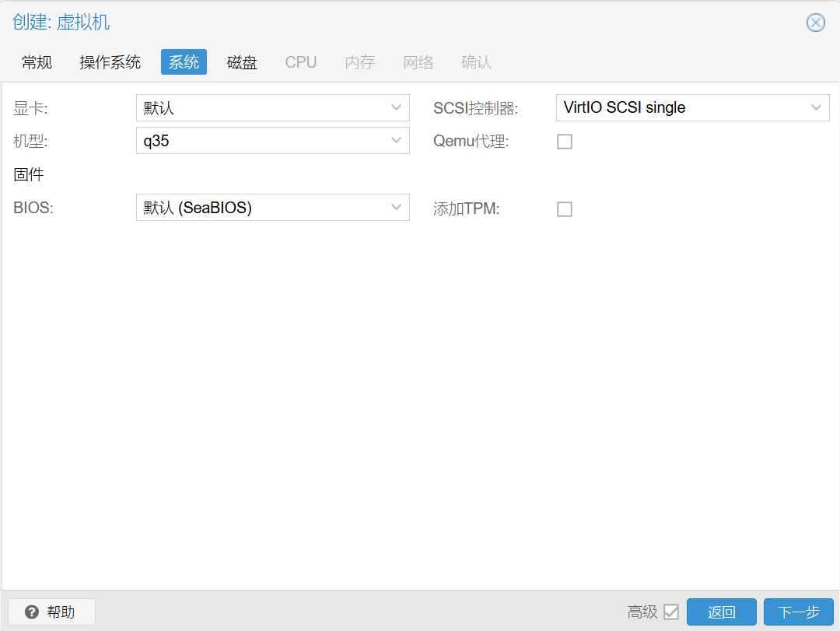
Task: Toggle the 高级 advanced checkbox
Action: point(671,612)
